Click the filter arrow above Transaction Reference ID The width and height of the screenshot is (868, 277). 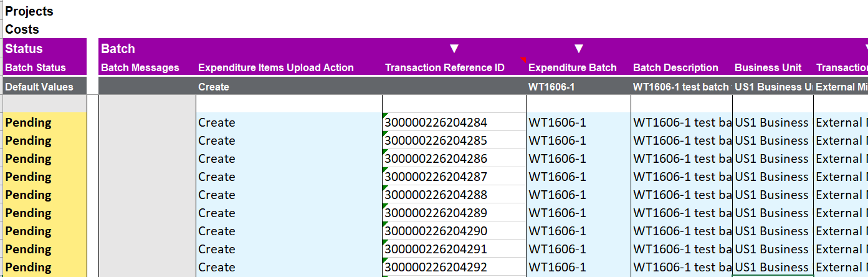pos(454,49)
